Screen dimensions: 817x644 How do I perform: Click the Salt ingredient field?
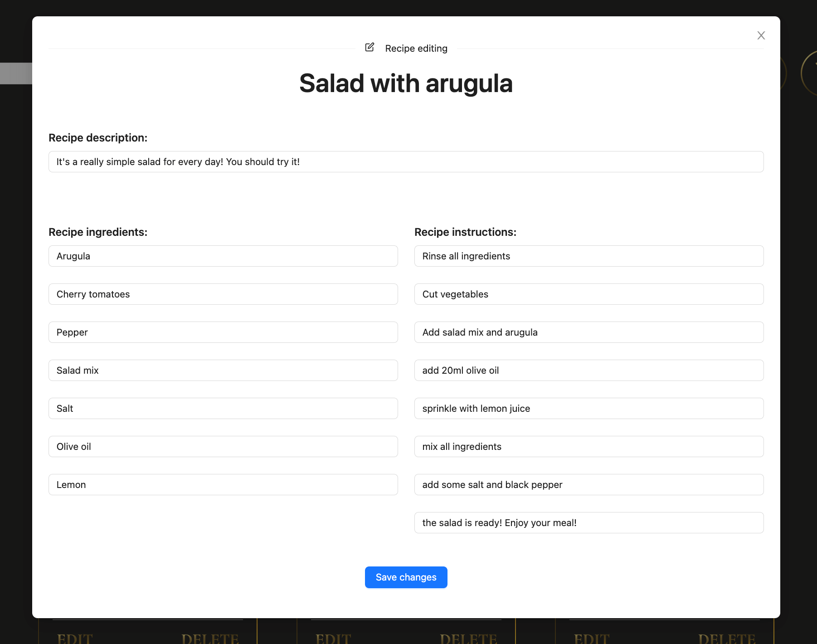(x=223, y=408)
